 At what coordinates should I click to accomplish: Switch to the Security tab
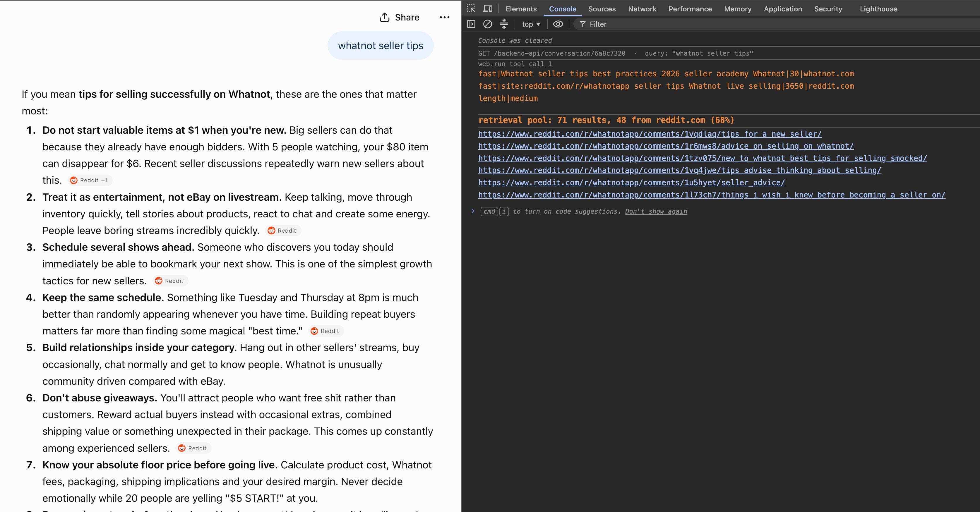(828, 9)
